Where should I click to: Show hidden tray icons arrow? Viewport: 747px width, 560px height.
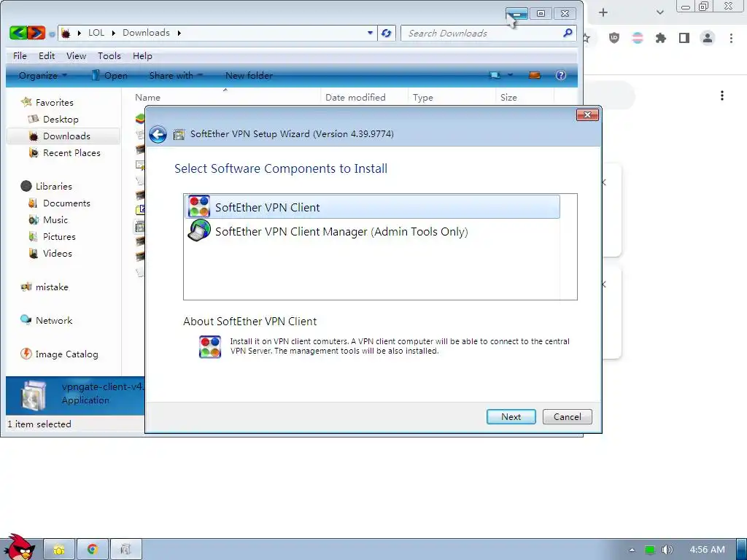(632, 550)
